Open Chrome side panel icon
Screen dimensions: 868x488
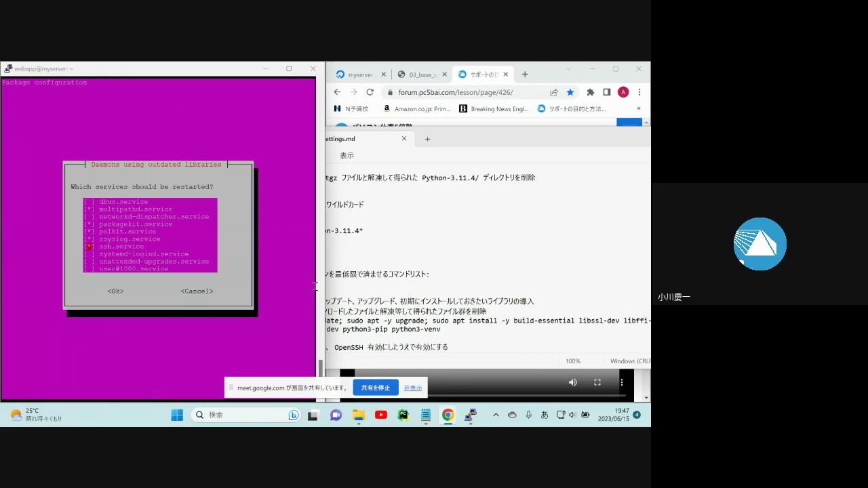pos(607,92)
